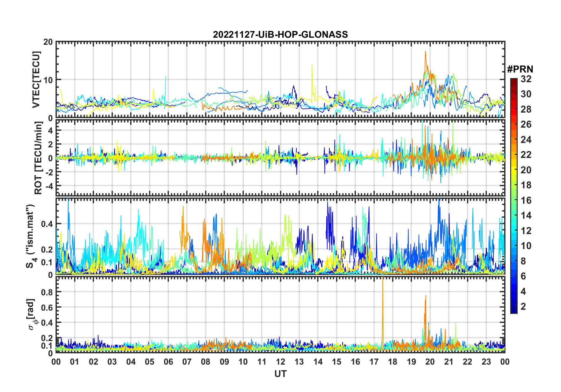Click VTEC axis tick label 20
Viewport: 561px width, 392px height.
(x=48, y=42)
